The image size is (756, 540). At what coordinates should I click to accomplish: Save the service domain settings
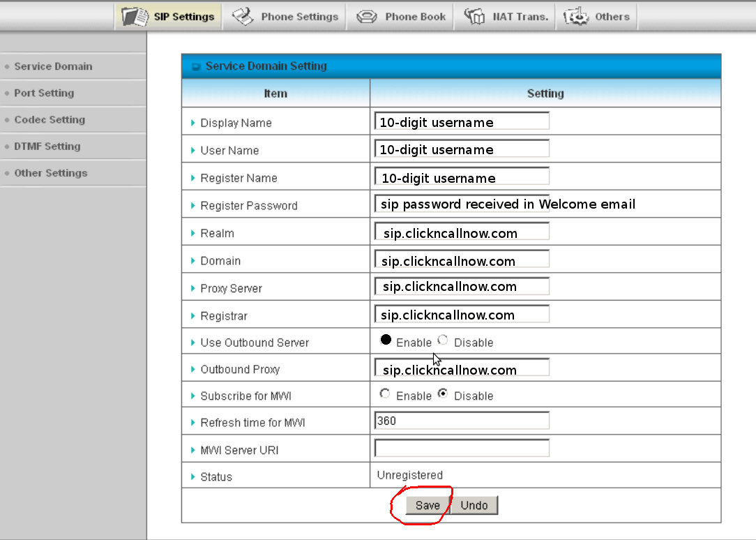pyautogui.click(x=428, y=505)
